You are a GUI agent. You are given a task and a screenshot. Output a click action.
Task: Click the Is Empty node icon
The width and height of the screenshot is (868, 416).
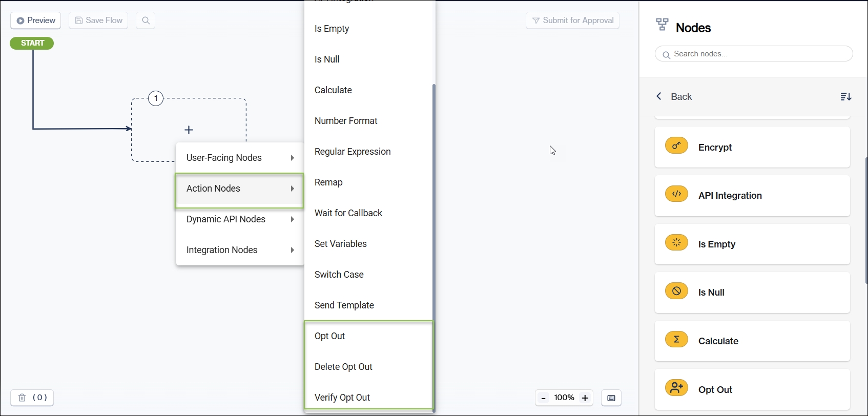(676, 243)
